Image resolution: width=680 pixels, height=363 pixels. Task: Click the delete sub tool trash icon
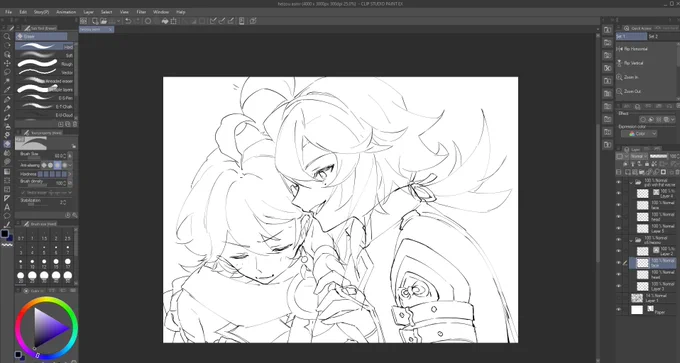(x=75, y=124)
